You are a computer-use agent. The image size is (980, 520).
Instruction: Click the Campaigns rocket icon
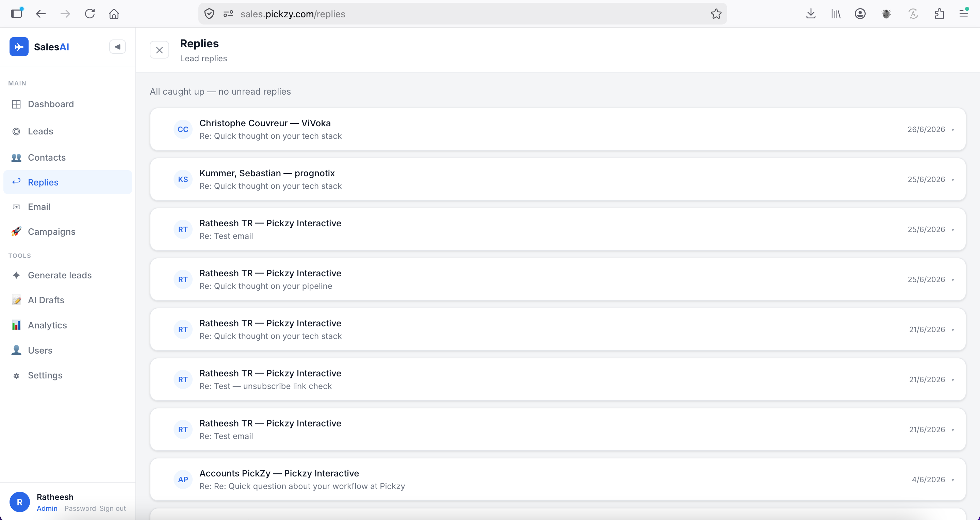(16, 231)
